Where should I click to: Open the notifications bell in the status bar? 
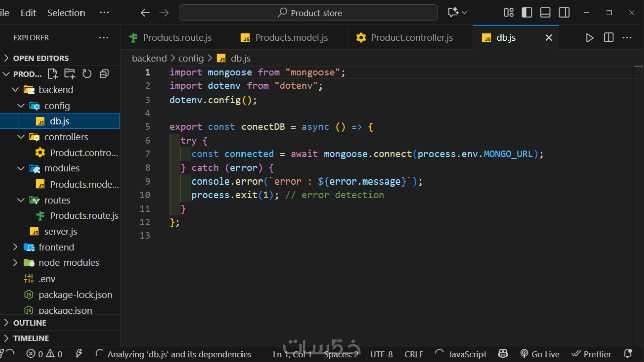click(627, 354)
